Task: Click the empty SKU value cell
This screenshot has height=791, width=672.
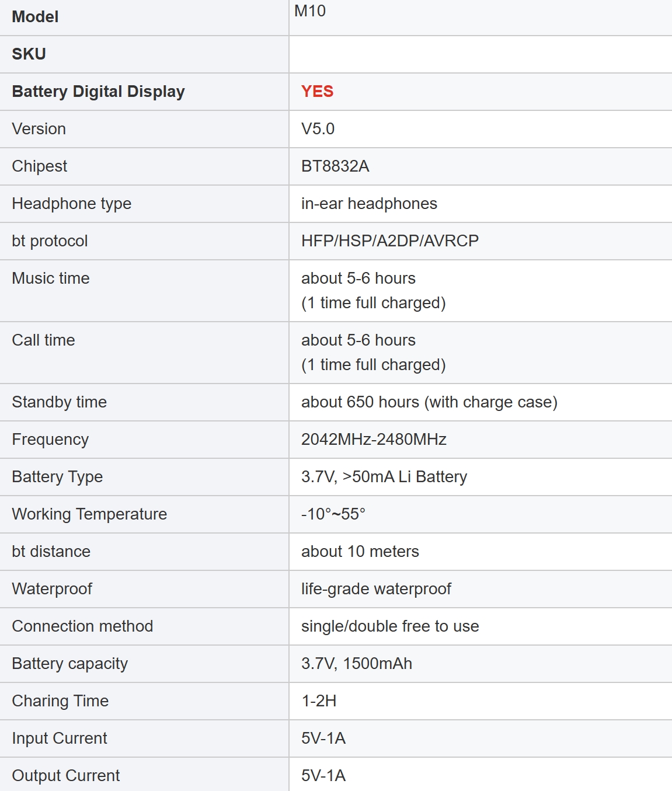Action: [x=480, y=54]
